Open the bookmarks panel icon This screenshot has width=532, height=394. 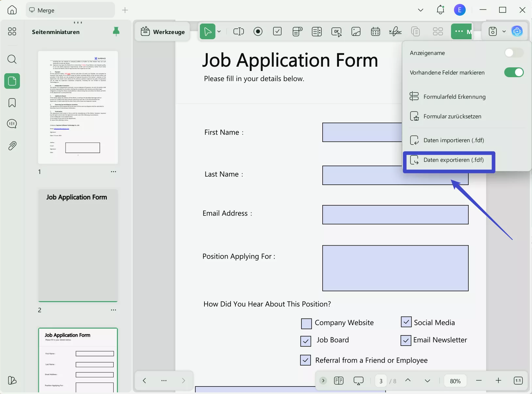pos(12,103)
